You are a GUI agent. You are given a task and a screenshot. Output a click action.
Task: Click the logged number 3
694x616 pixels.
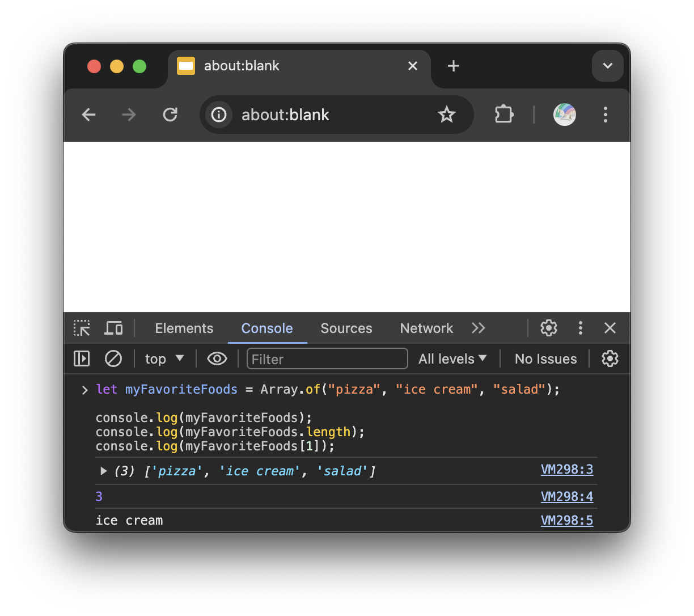click(x=99, y=496)
